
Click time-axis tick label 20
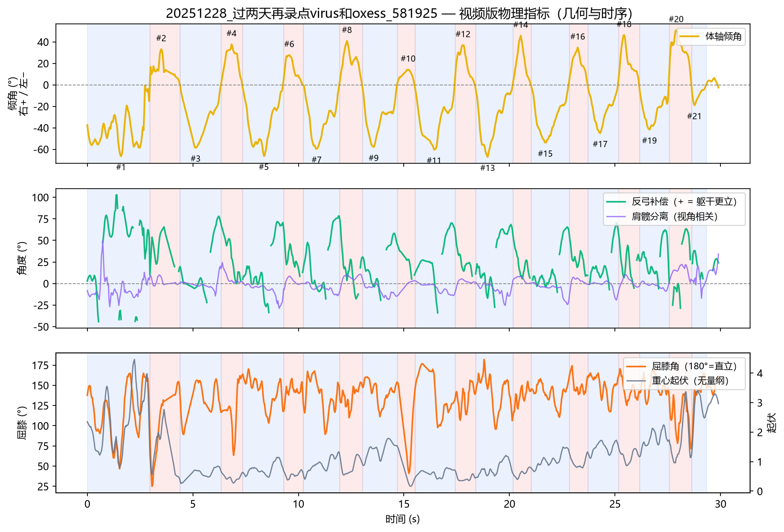coord(510,504)
